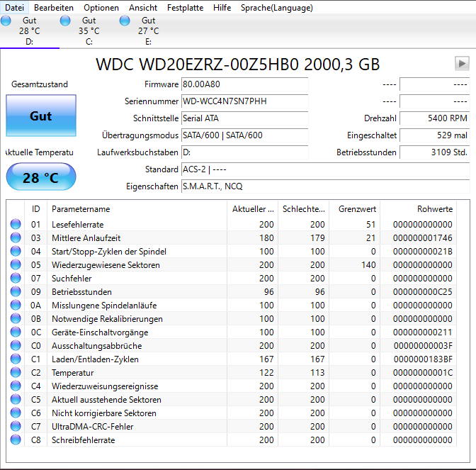Open the Optionen menu

click(x=101, y=8)
